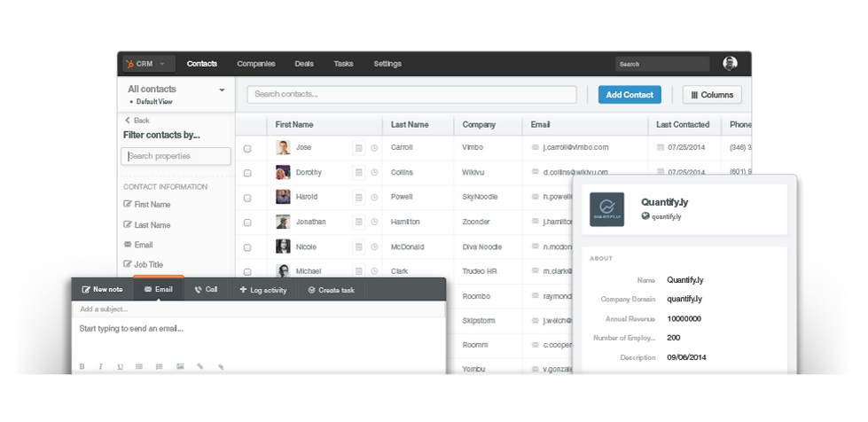This screenshot has height=422, width=868.
Task: Check the checkbox for Jose Carroll
Action: point(247,149)
